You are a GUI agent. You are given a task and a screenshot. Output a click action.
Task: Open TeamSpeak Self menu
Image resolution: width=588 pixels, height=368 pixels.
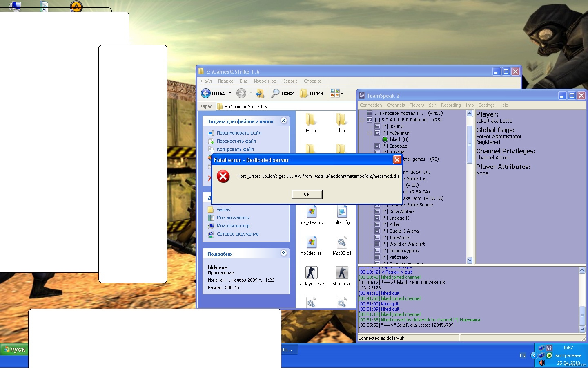point(432,105)
